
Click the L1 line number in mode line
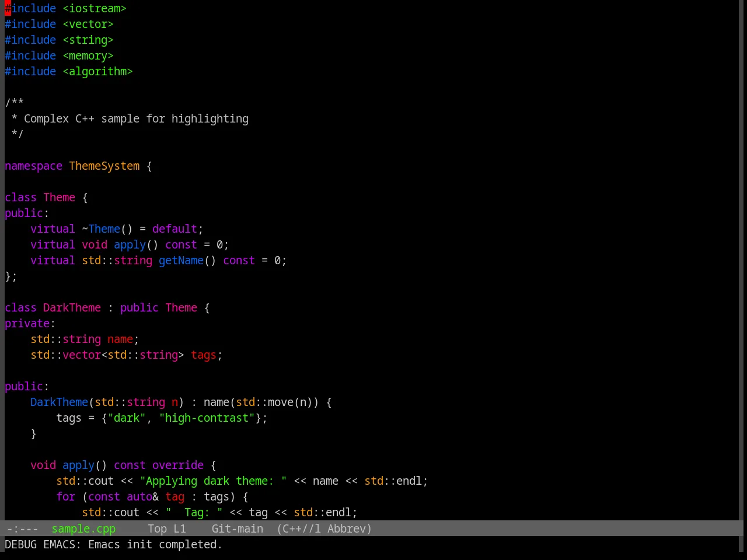pos(179,528)
